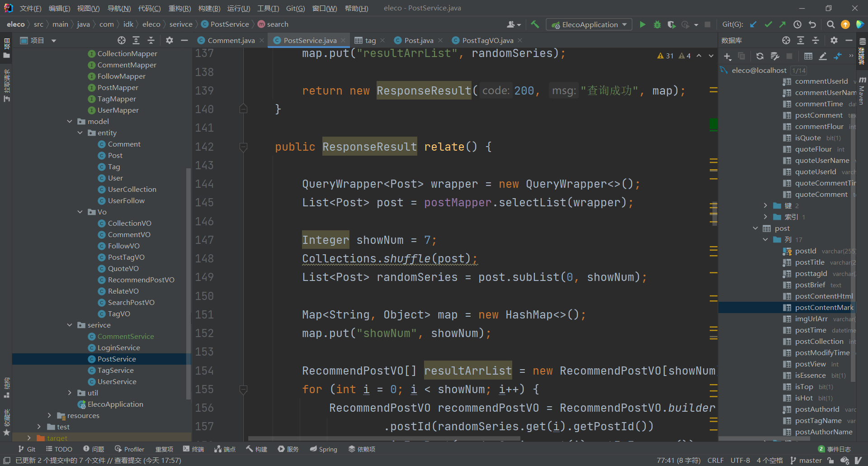Expand the util folder
This screenshot has height=466, width=868.
(70, 393)
